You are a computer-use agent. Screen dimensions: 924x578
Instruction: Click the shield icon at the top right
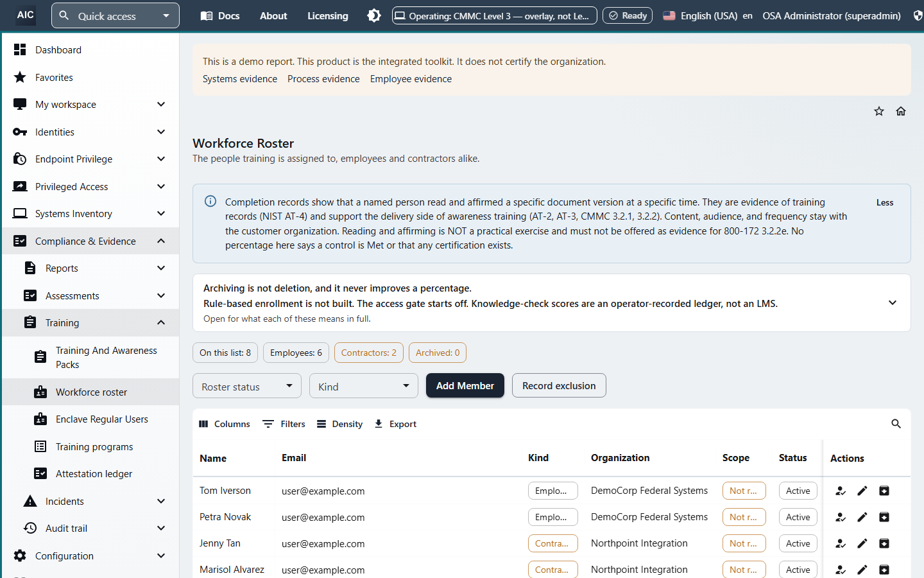(x=918, y=15)
